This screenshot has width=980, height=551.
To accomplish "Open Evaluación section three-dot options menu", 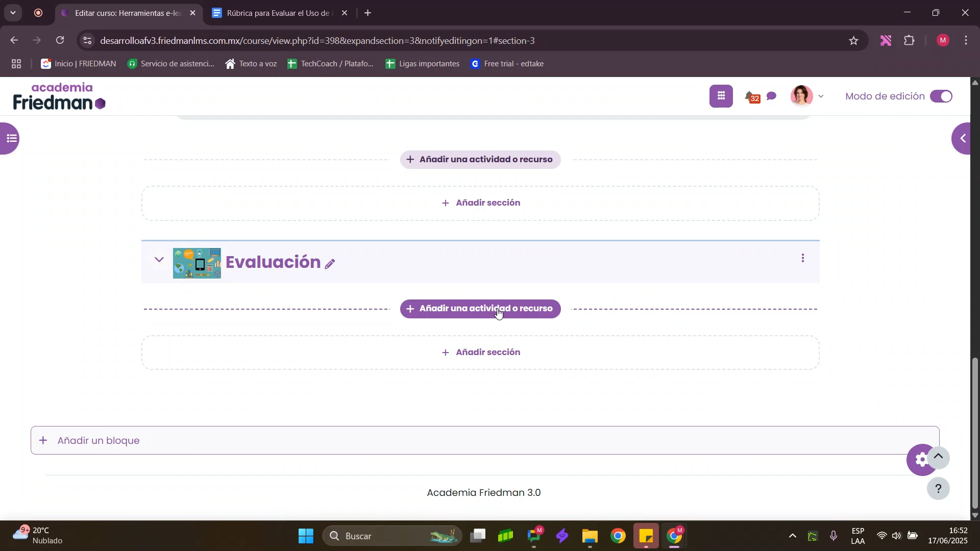I will click(802, 258).
